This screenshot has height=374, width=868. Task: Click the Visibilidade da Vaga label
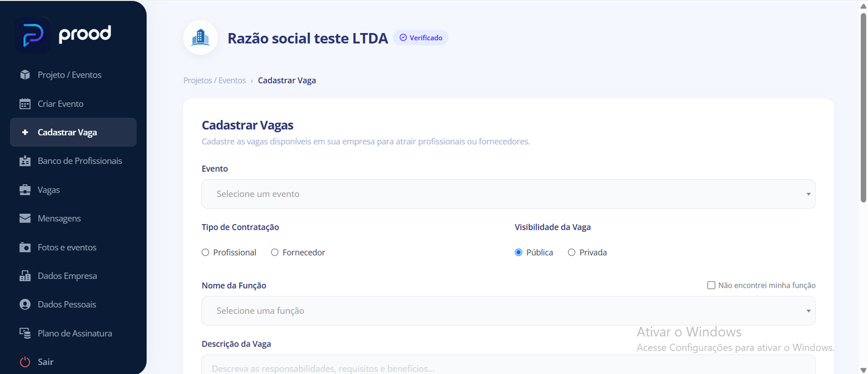tap(553, 227)
